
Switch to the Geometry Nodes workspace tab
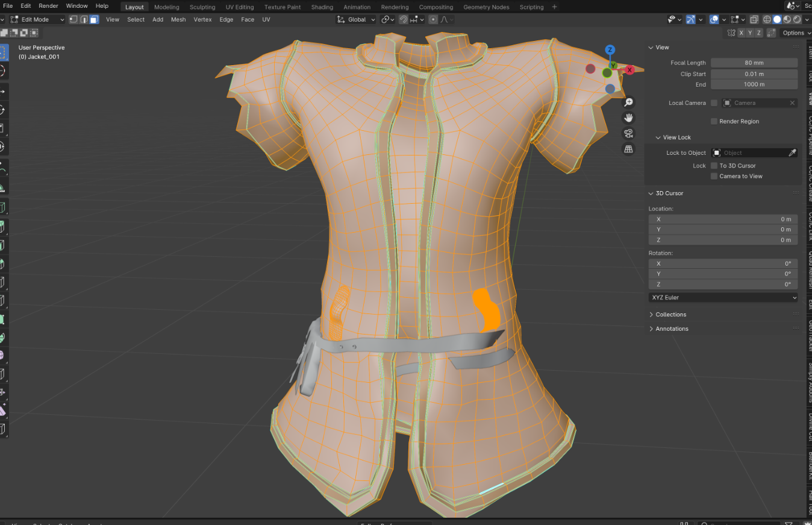486,7
